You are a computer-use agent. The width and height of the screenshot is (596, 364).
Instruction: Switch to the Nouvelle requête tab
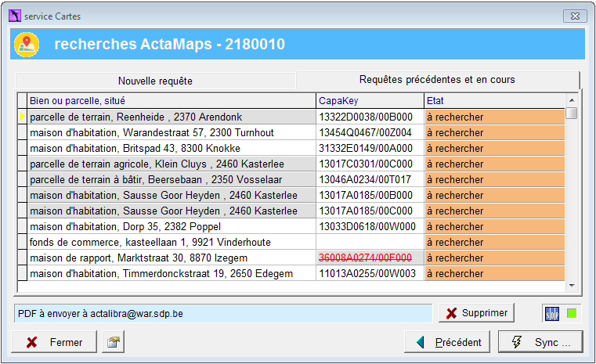pos(155,81)
